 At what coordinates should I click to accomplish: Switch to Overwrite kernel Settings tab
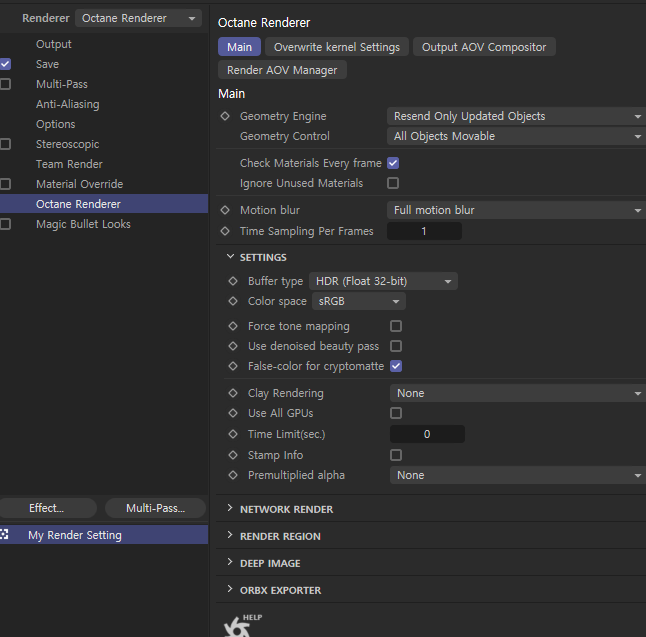click(x=337, y=47)
